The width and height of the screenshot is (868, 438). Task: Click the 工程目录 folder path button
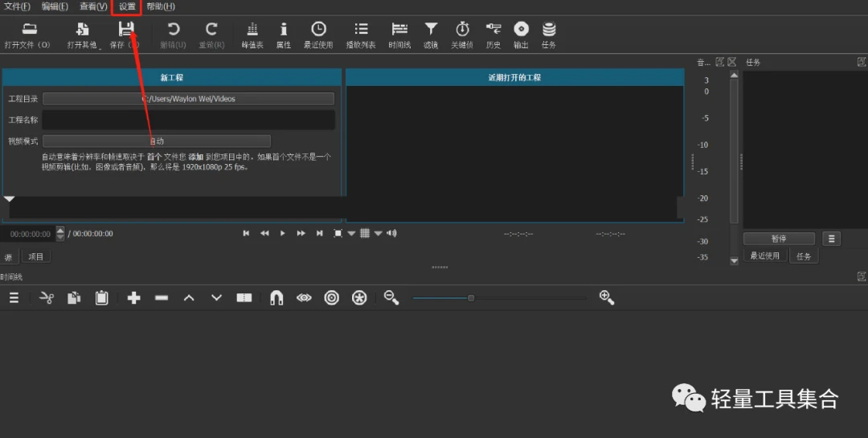(x=188, y=99)
